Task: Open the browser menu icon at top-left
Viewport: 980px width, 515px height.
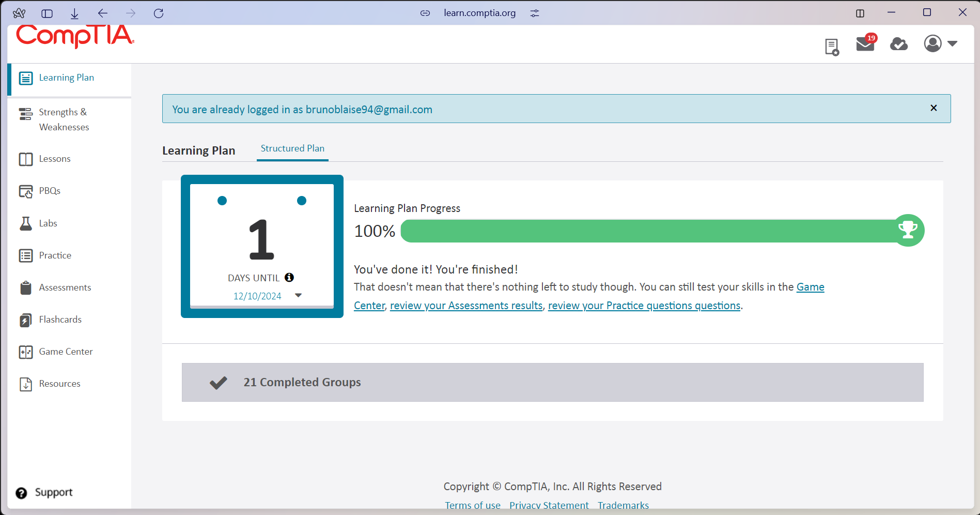Action: tap(19, 13)
